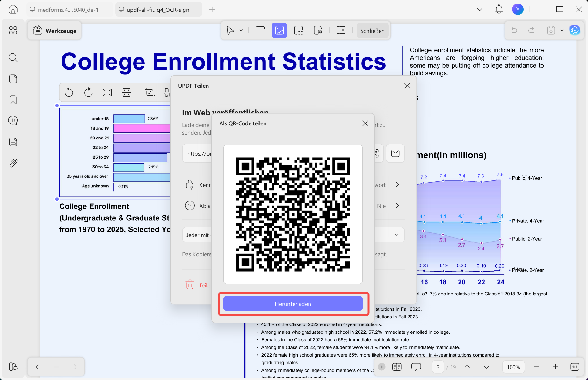This screenshot has width=588, height=380.
Task: Expand the Ablauf expiry setting showing Nie
Action: 397,206
